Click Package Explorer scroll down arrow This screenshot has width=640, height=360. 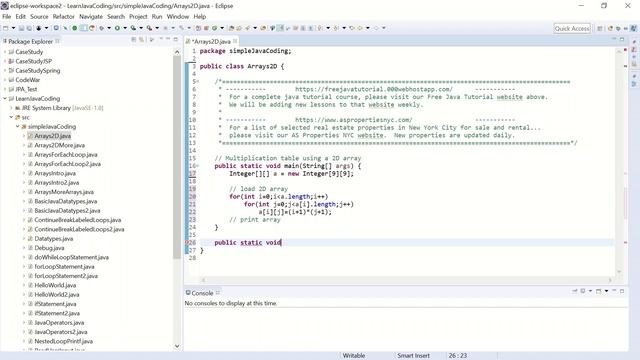click(177, 346)
